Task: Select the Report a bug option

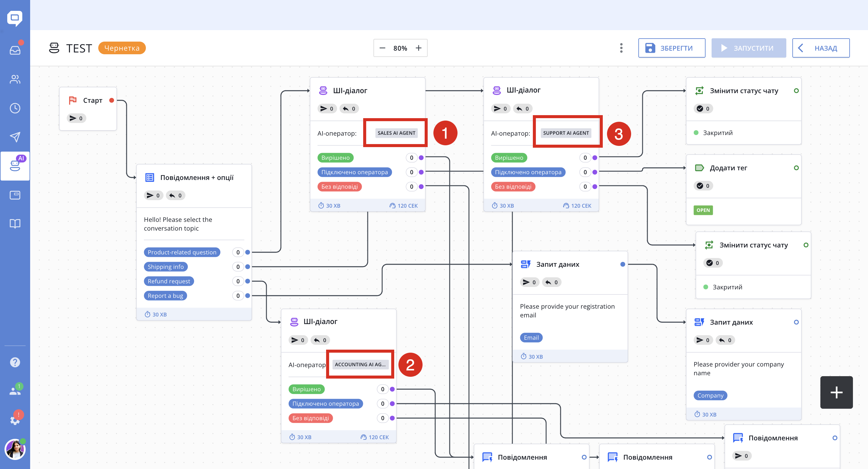Action: pyautogui.click(x=165, y=296)
